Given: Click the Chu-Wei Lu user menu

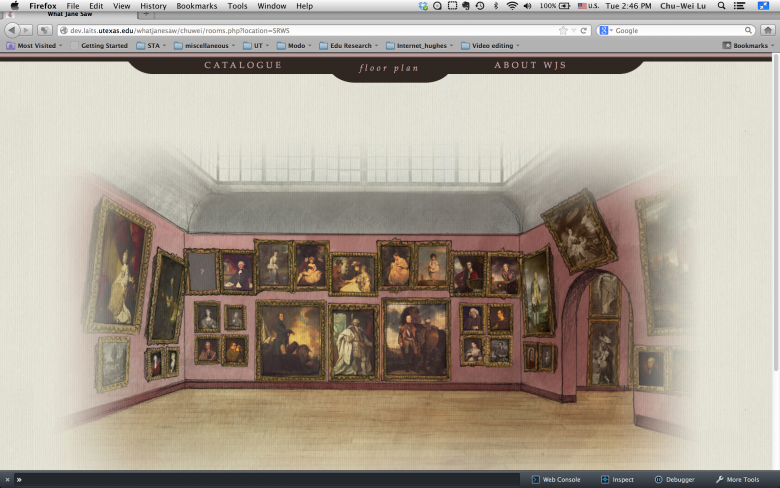Looking at the screenshot, I should [682, 6].
